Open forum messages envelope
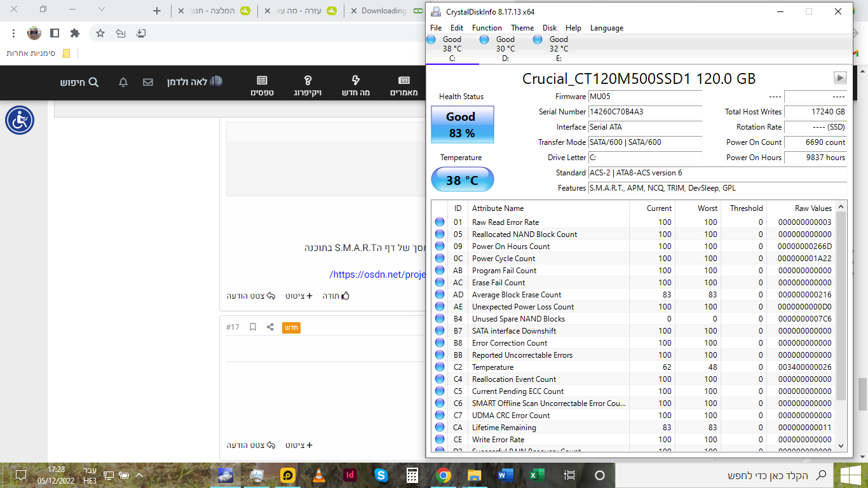This screenshot has width=868, height=488. coord(148,82)
